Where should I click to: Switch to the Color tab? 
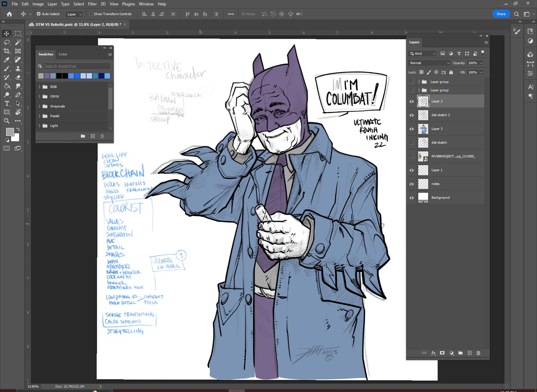point(63,54)
